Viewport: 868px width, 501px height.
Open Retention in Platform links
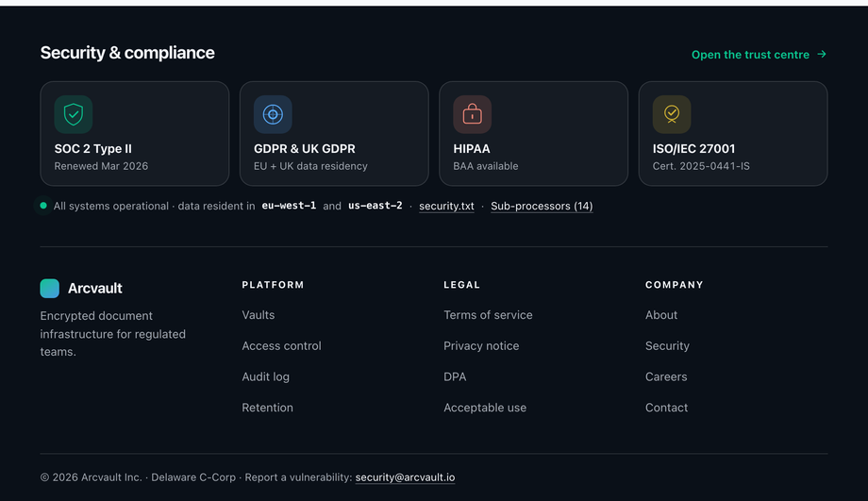267,408
